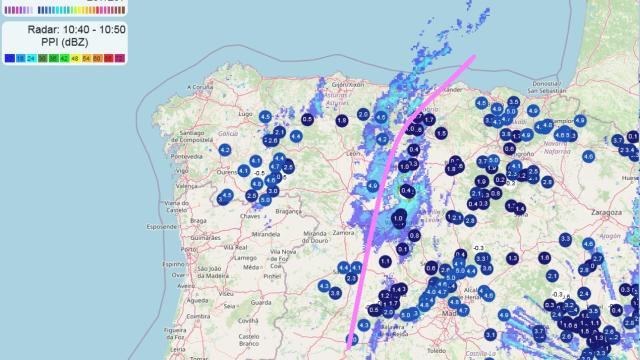
Task: Open the 4.1 marker next to Ourense label
Action: point(244,170)
